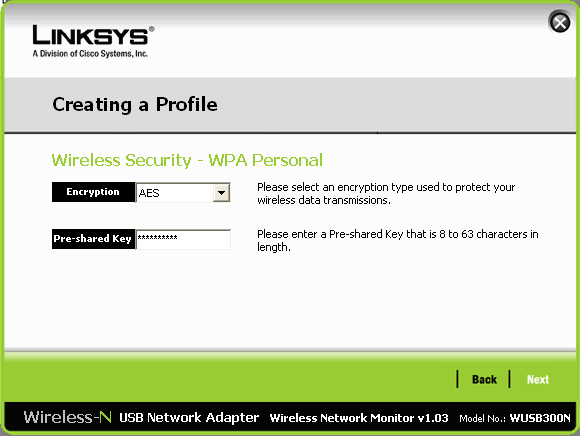Click the Creating a Profile heading
This screenshot has width=580, height=436.
tap(135, 105)
